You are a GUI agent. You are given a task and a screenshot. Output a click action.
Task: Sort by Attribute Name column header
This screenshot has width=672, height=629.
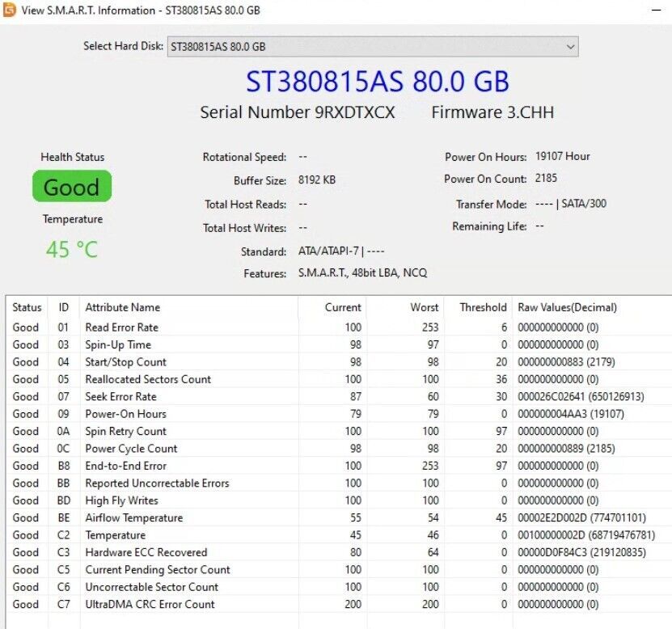[x=123, y=307]
